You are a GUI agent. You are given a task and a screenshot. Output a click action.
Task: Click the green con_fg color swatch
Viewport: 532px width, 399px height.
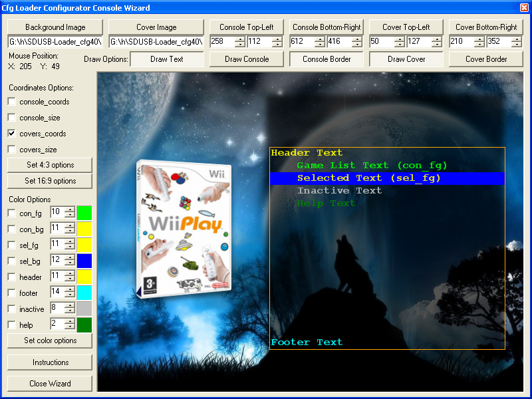(x=84, y=213)
